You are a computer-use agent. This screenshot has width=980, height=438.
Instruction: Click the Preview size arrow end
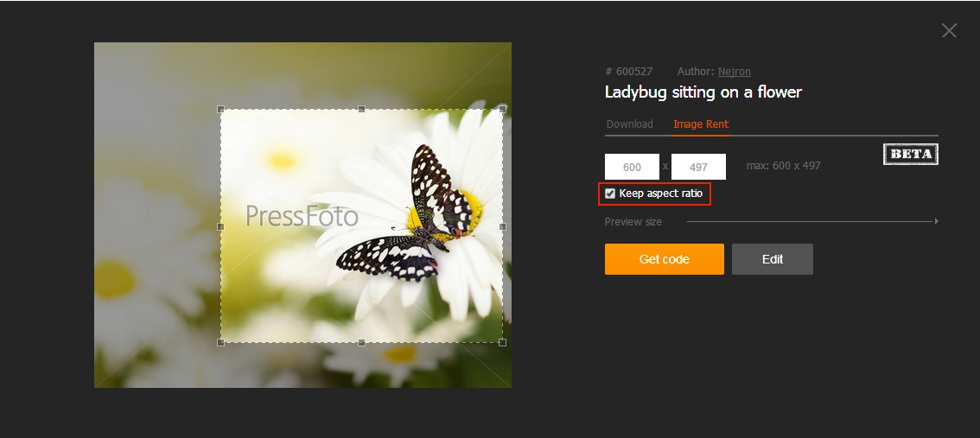936,221
